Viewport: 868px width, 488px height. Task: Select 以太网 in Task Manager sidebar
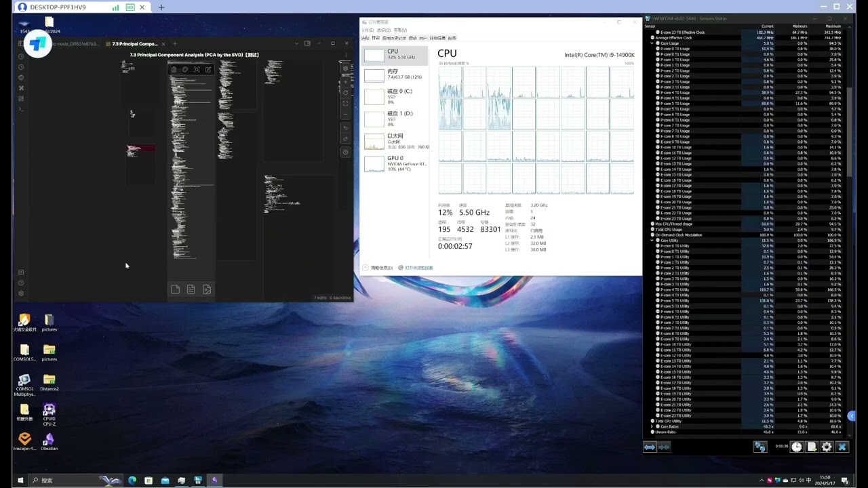tap(396, 141)
